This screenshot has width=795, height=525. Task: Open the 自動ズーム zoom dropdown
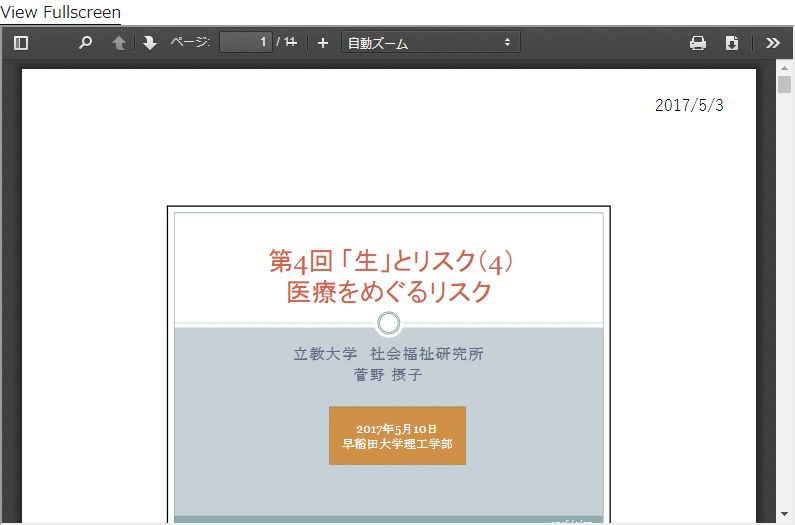tap(430, 42)
